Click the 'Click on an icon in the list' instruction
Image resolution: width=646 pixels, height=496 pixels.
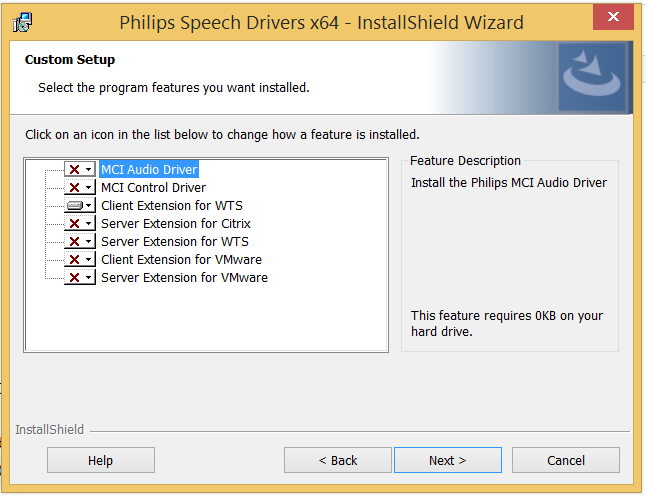(222, 135)
